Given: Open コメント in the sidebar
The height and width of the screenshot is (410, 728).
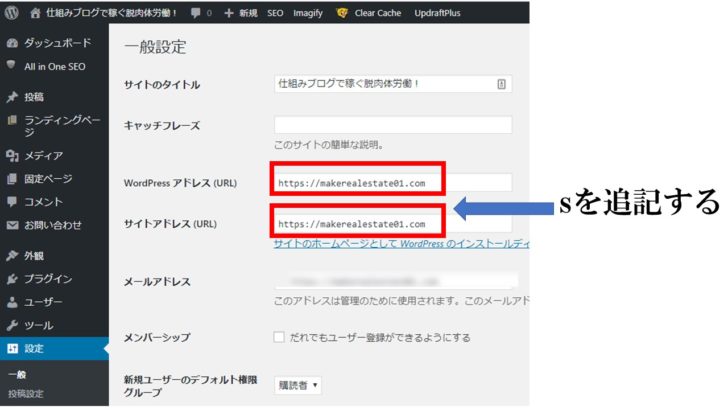Looking at the screenshot, I should coord(43,202).
